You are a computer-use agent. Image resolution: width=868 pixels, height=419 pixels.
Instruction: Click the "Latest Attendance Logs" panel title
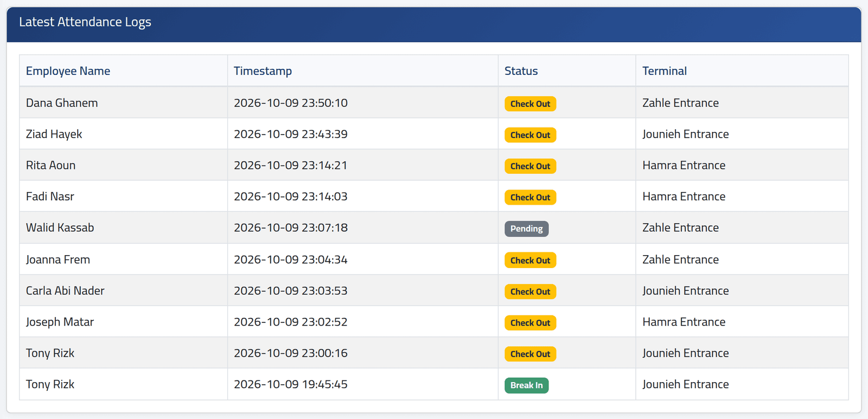(85, 22)
